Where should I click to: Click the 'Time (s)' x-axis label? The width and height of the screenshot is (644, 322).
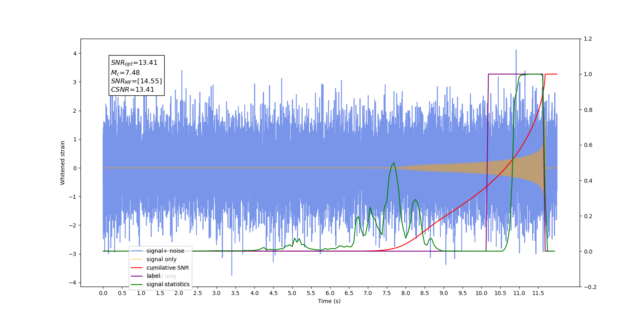point(329,301)
